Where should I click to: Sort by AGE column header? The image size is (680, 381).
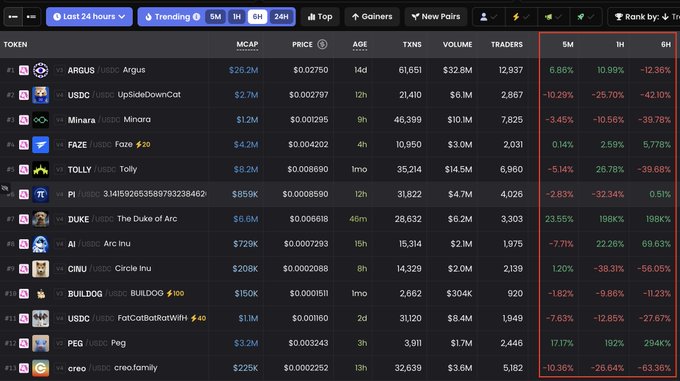coord(360,44)
